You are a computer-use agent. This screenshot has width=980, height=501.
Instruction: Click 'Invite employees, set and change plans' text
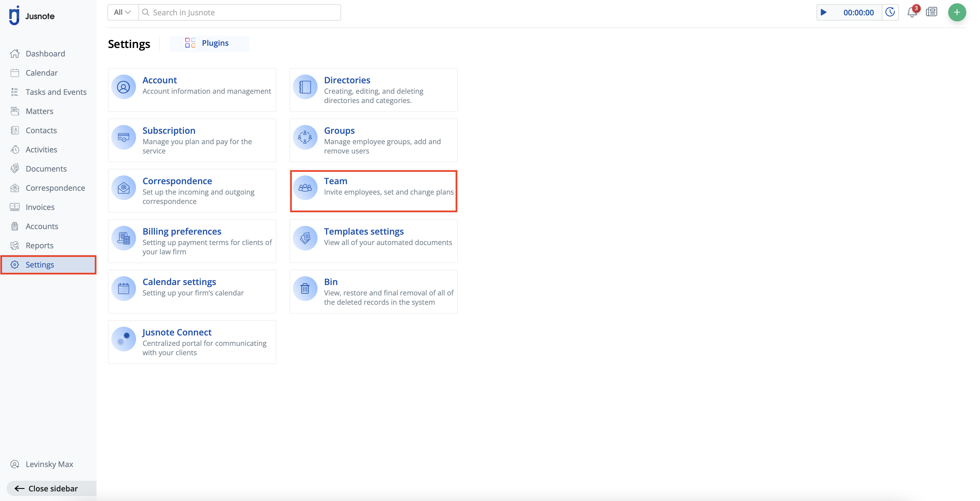(x=389, y=192)
